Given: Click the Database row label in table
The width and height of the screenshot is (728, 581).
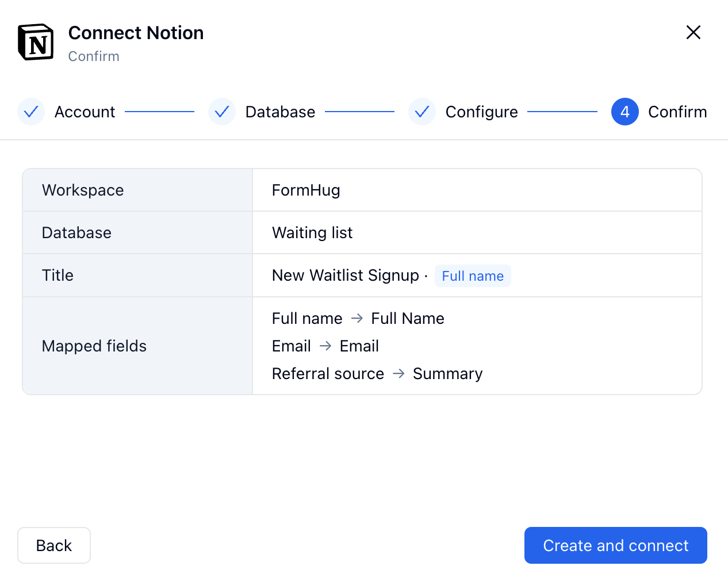Looking at the screenshot, I should coord(76,232).
